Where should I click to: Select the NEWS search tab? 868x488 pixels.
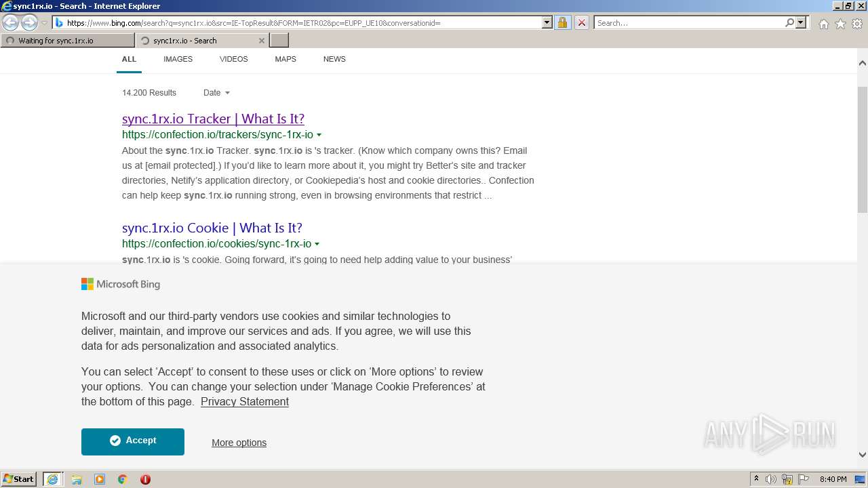click(x=334, y=59)
